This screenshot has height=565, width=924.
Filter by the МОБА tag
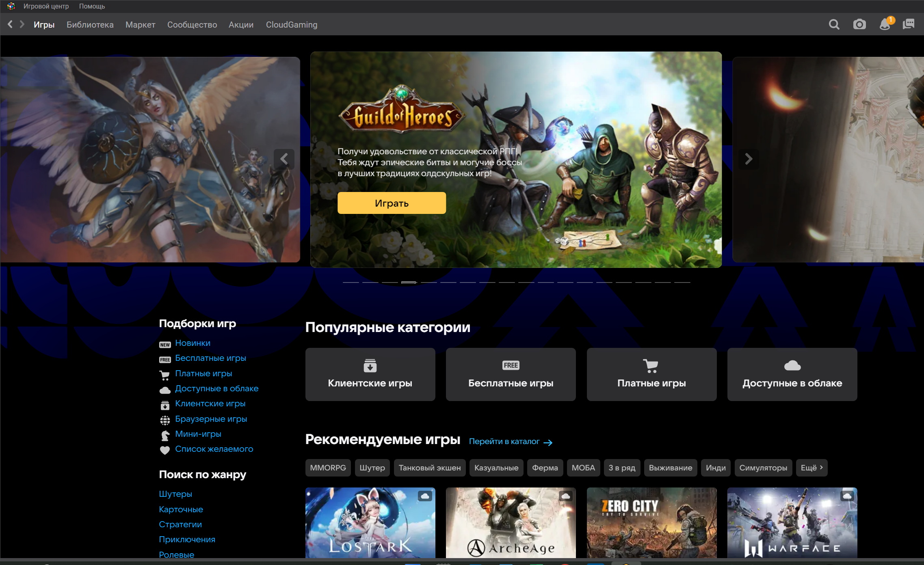pyautogui.click(x=583, y=468)
